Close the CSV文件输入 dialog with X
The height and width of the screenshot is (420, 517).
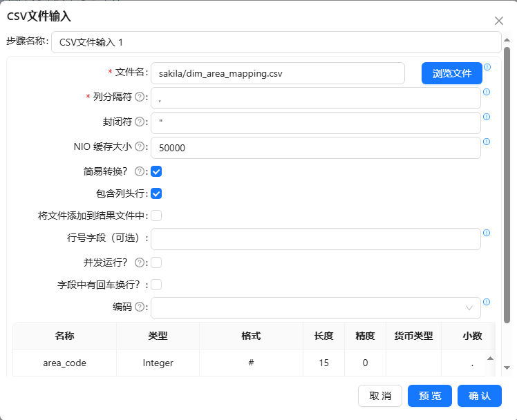[499, 21]
